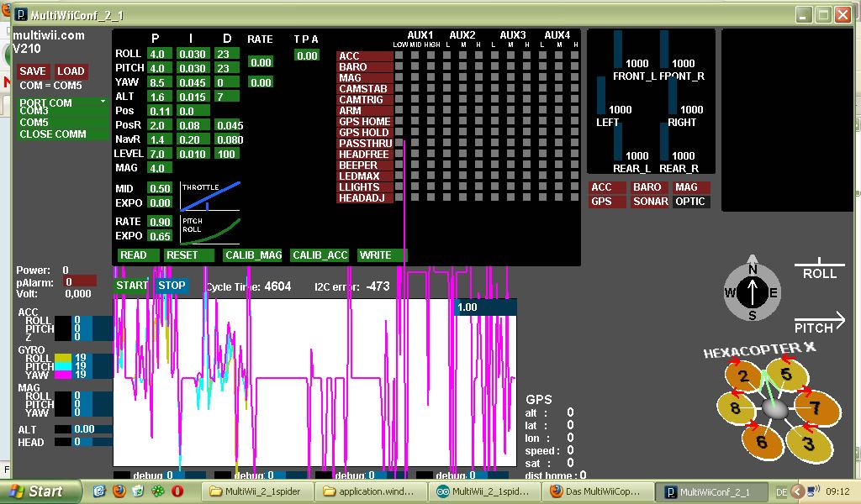
Task: Click the SONAR sensor indicator
Action: click(649, 202)
